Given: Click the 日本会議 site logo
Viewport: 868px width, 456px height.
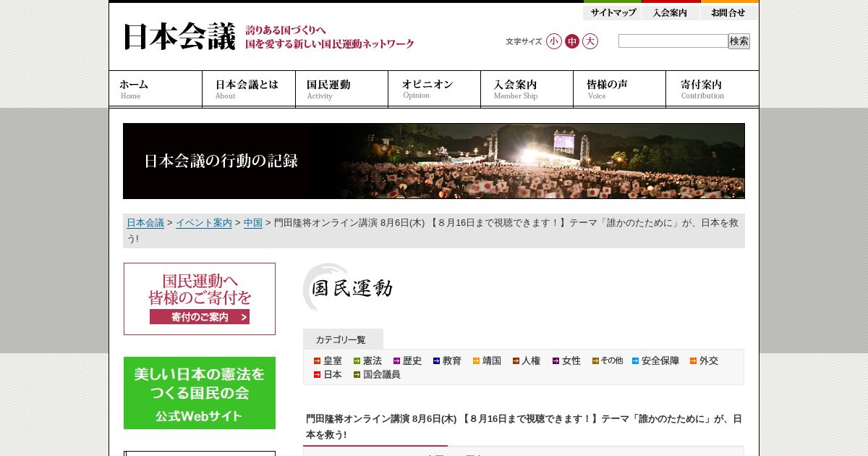Looking at the screenshot, I should pos(179,37).
